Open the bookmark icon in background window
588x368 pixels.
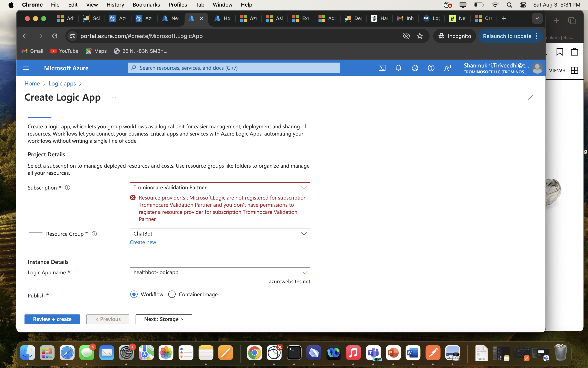click(560, 52)
